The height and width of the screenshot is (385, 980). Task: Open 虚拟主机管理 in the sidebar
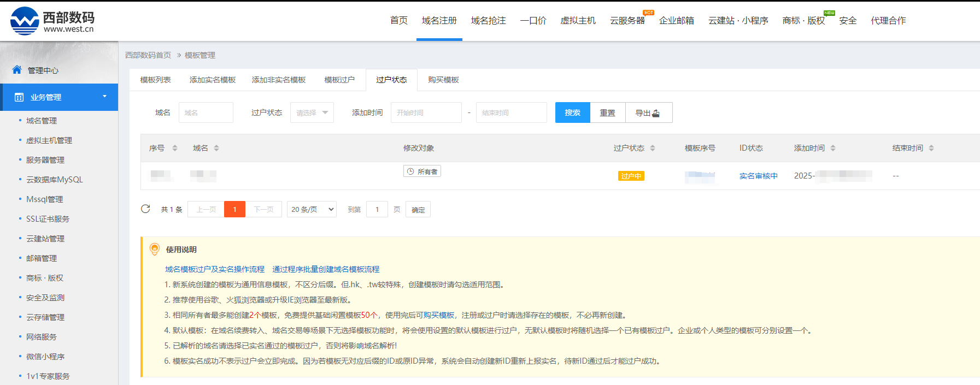point(49,140)
